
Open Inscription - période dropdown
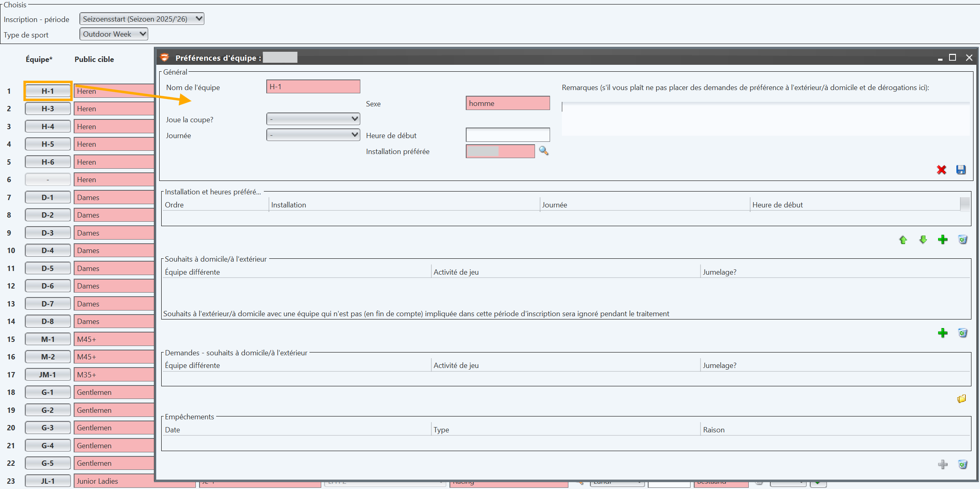[142, 19]
